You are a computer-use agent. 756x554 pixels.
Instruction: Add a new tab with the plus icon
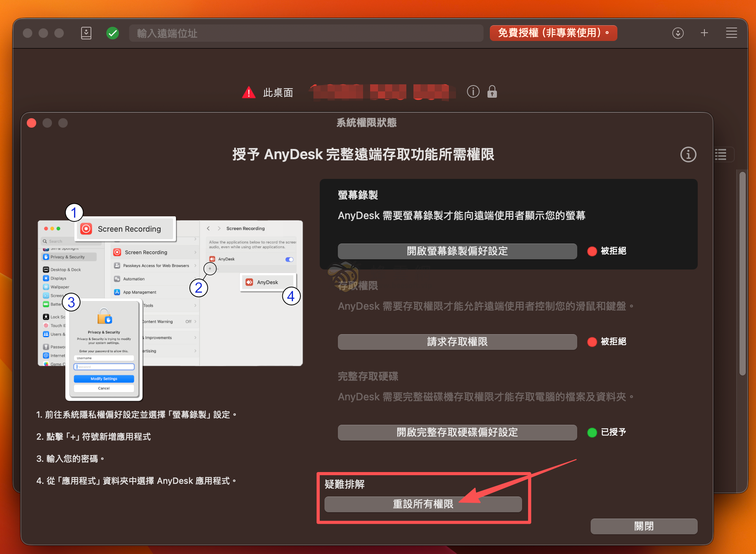point(704,33)
